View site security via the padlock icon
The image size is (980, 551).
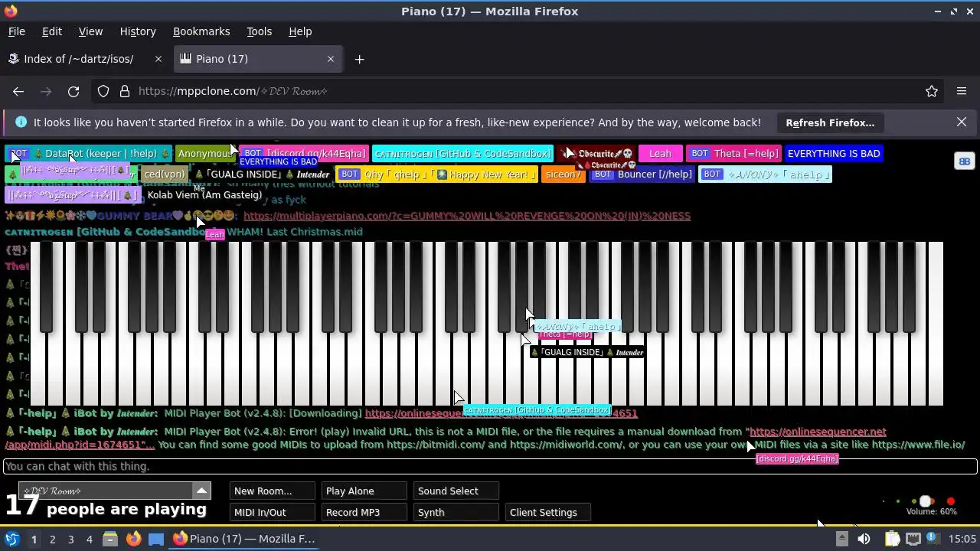coord(125,91)
